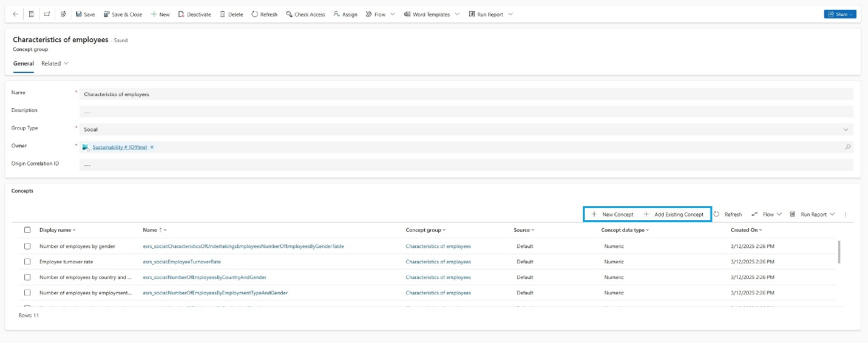Open the Sustainability # (Offline) owner link
Image resolution: width=868 pixels, height=343 pixels.
tap(120, 147)
